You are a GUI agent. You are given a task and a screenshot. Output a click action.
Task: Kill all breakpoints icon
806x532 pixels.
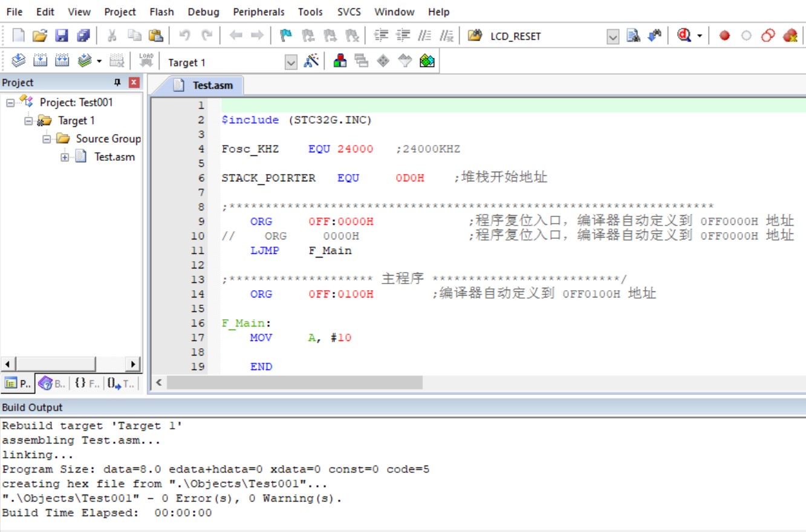790,36
